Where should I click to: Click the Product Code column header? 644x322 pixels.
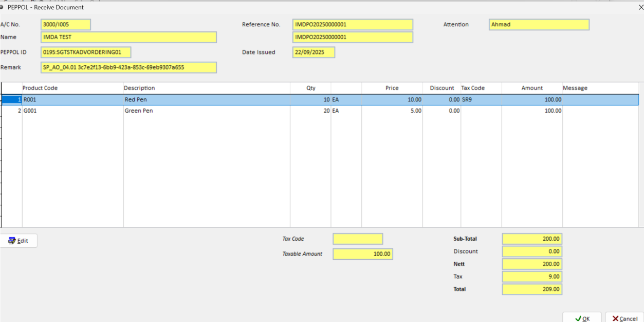72,88
